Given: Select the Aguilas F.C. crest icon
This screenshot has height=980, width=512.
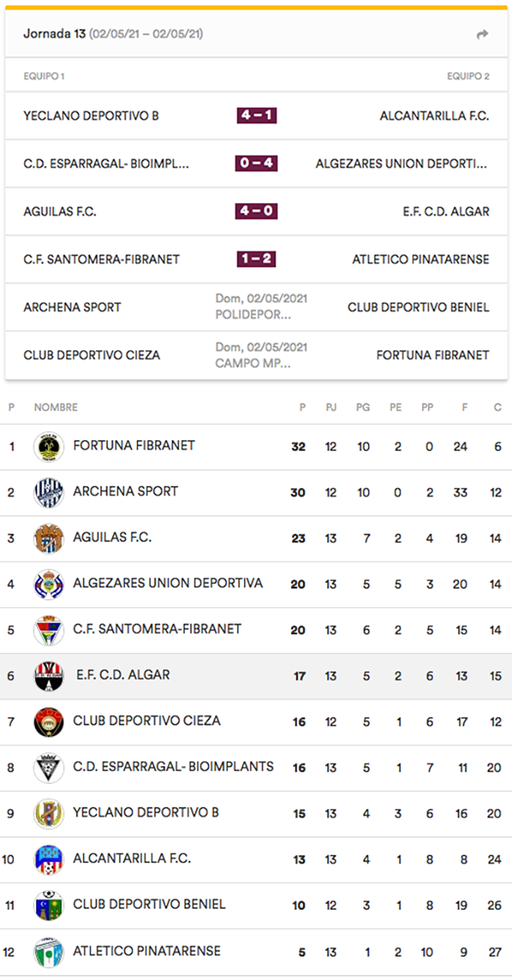Looking at the screenshot, I should coord(49,539).
